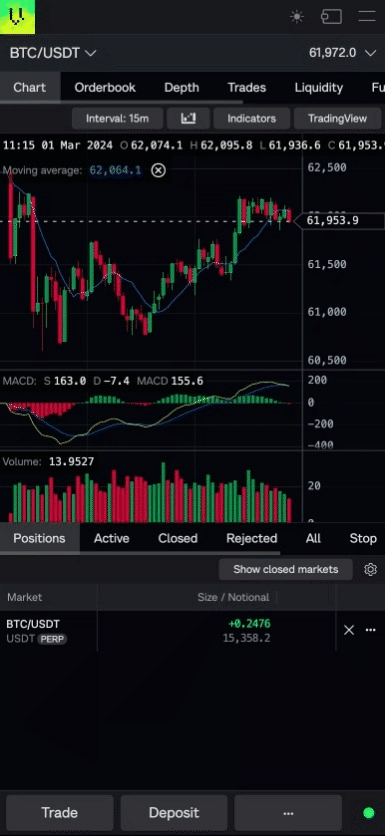
Task: Click Show closed markets button
Action: point(286,569)
